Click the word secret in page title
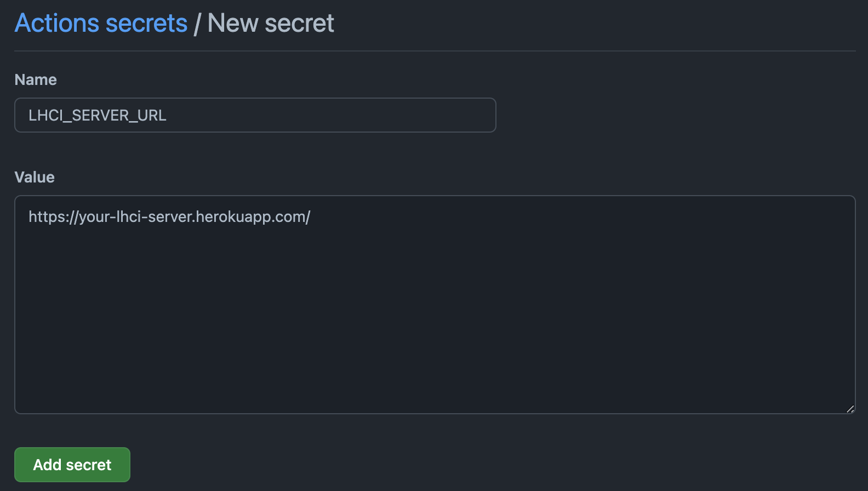Image resolution: width=868 pixels, height=491 pixels. (299, 24)
